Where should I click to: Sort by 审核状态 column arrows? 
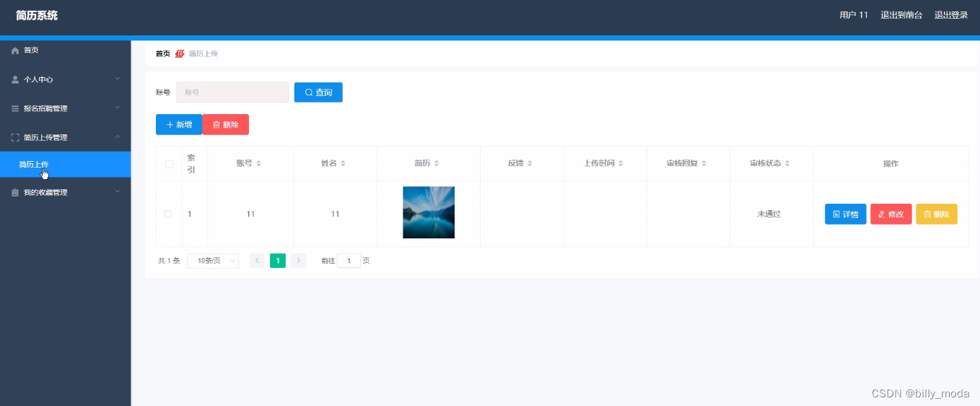787,164
